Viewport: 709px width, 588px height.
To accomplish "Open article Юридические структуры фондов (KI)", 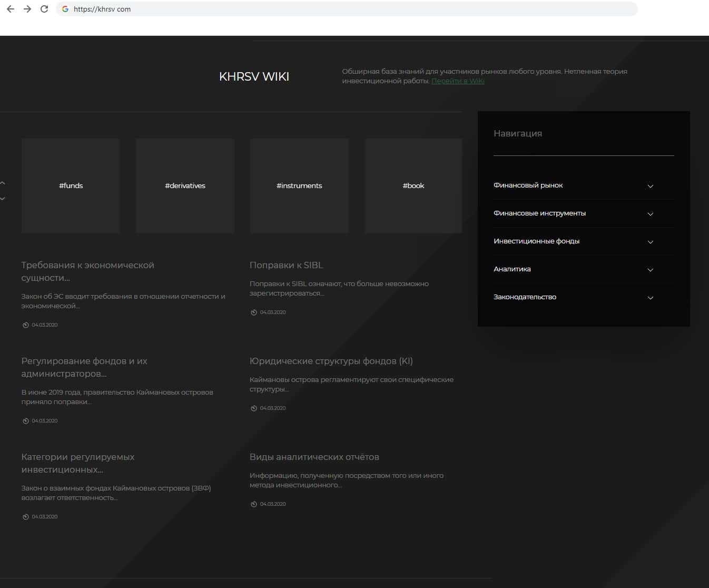I will tap(331, 361).
